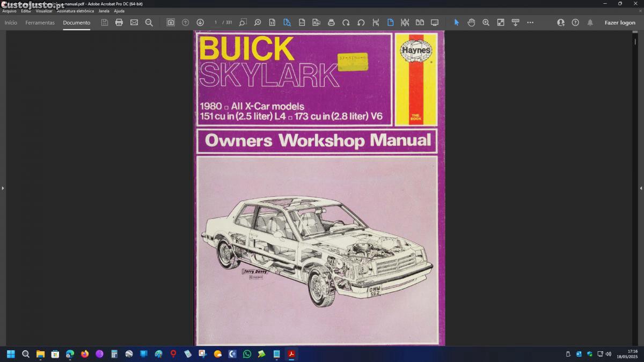Click the page number input field
644x362 pixels.
point(216,23)
